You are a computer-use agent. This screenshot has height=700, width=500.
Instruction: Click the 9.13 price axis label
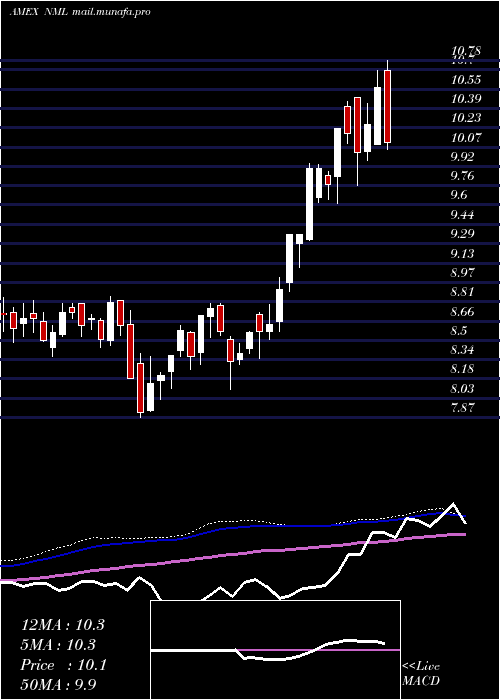[463, 254]
